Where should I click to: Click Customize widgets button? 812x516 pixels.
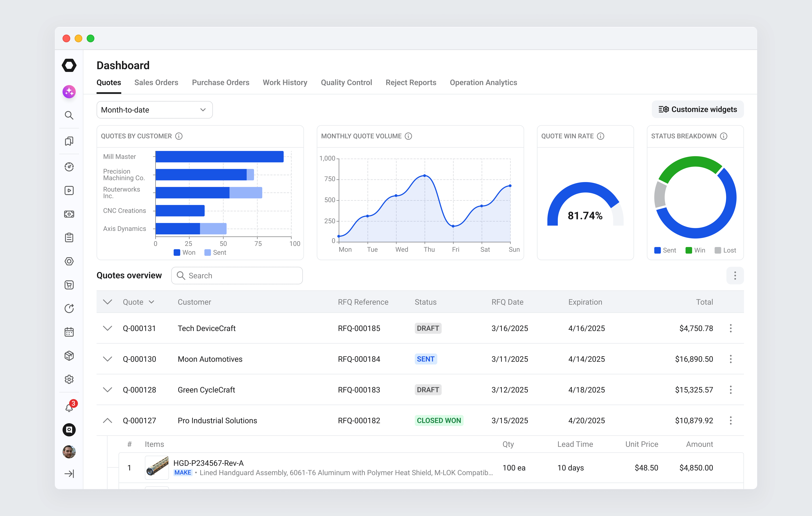pyautogui.click(x=698, y=109)
